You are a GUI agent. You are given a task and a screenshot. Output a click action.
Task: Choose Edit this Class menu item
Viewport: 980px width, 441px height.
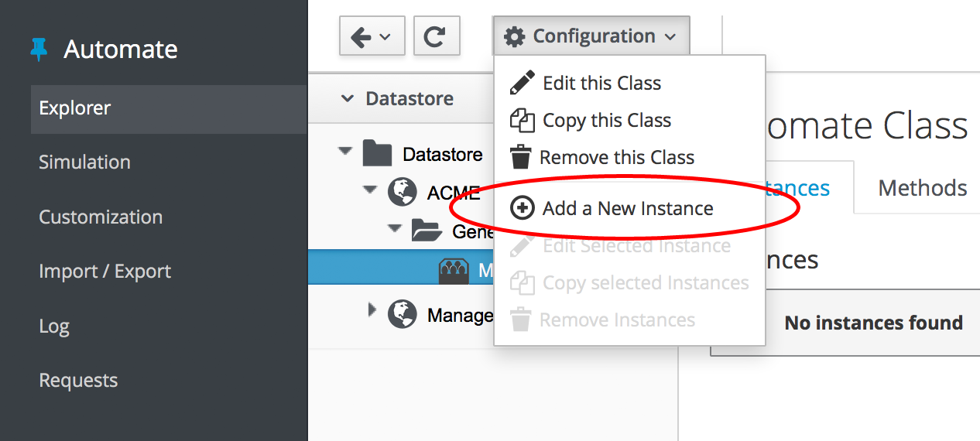click(x=601, y=83)
